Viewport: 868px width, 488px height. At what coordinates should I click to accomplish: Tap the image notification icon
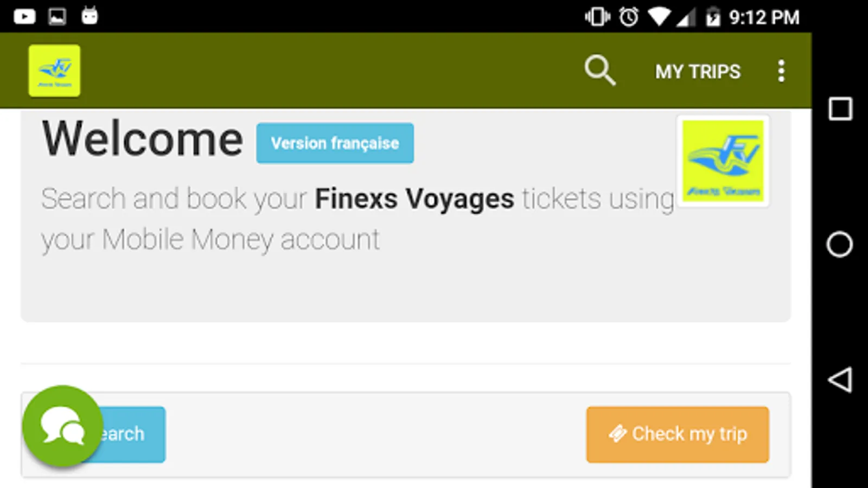coord(57,16)
